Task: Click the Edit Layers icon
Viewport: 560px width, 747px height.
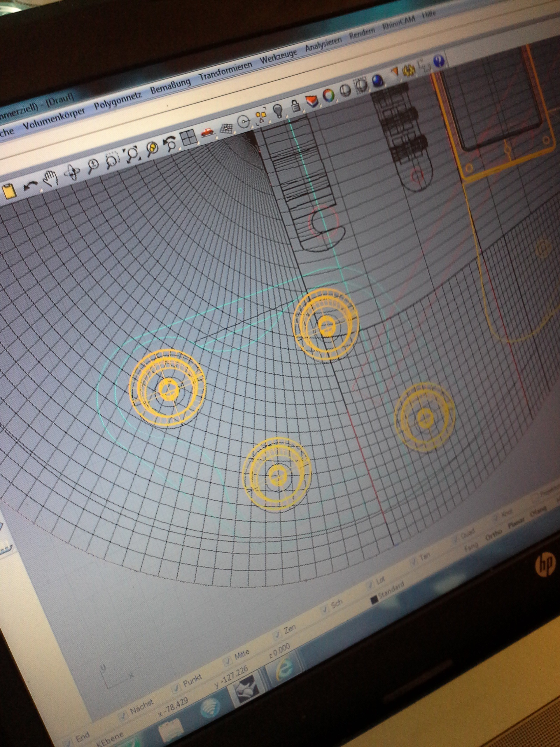Action: tap(311, 101)
